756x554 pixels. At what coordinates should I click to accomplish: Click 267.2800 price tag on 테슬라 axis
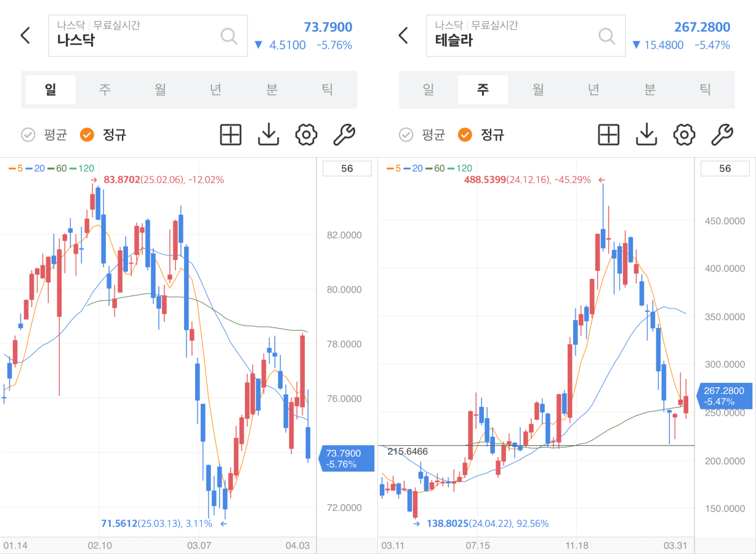(x=725, y=396)
